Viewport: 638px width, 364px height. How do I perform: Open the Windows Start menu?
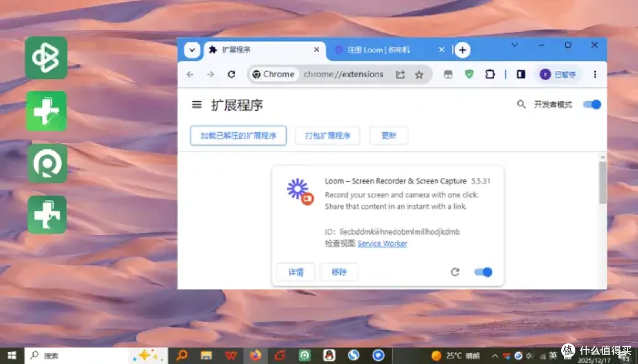coord(12,356)
